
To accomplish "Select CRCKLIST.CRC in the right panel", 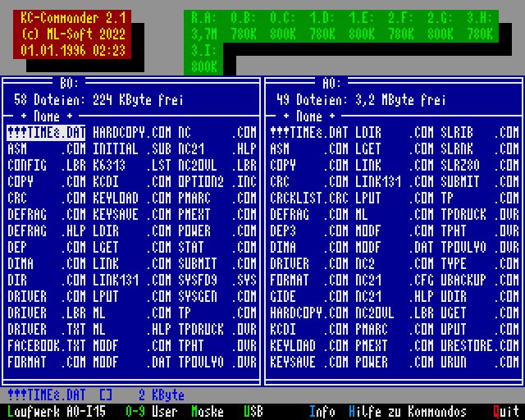I will (x=308, y=198).
